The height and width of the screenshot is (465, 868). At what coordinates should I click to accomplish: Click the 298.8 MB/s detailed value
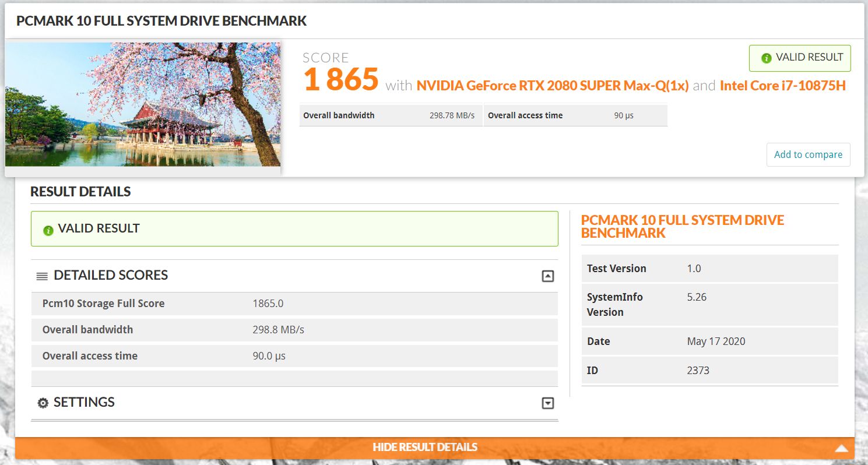tap(278, 330)
